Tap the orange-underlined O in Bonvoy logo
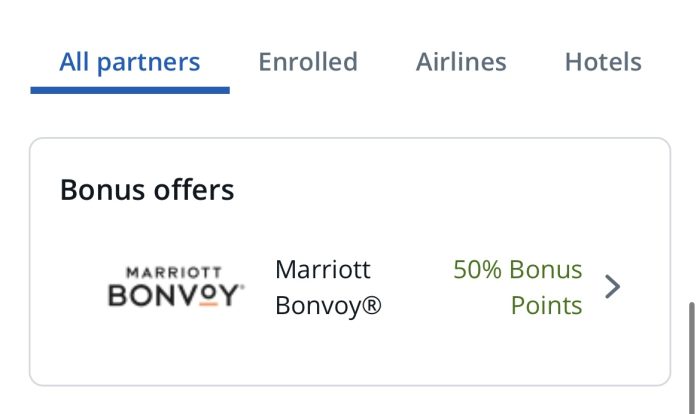Image resolution: width=700 pixels, height=414 pixels. pos(208,295)
